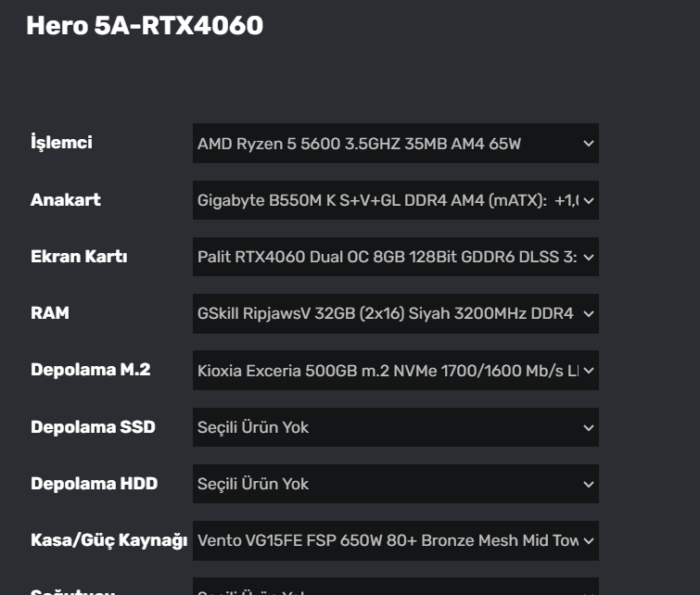Open the Anakart dropdown showing Gigabyte B550M
The image size is (700, 595).
(x=396, y=200)
